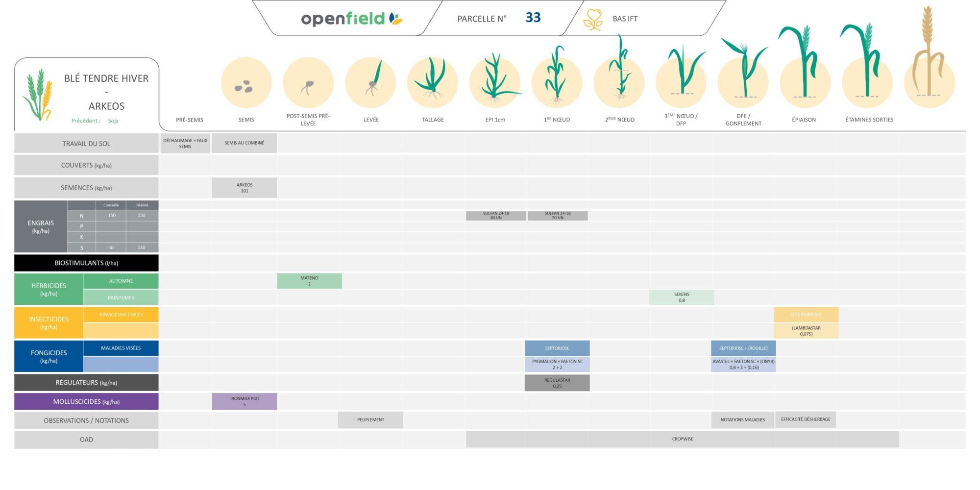Click the IRONMAX PRO molluscicide block
Image resolution: width=980 pixels, height=490 pixels.
tap(245, 401)
